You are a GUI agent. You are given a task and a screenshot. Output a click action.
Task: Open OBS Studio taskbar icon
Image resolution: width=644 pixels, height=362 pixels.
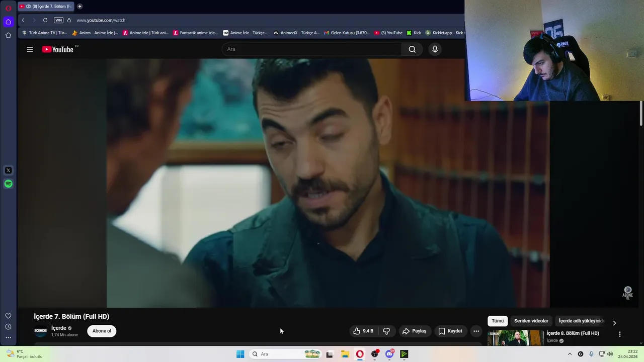[375, 354]
